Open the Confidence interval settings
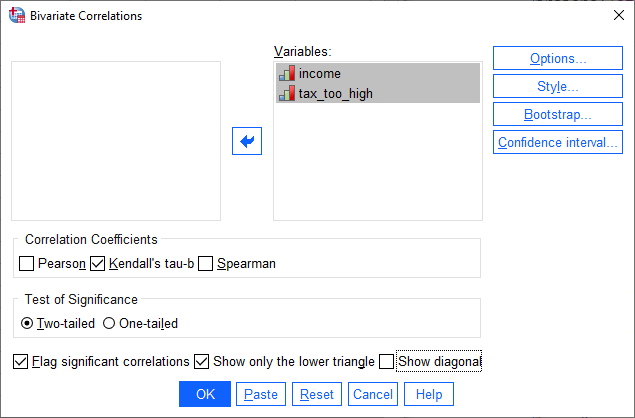635x418 pixels. [x=558, y=142]
